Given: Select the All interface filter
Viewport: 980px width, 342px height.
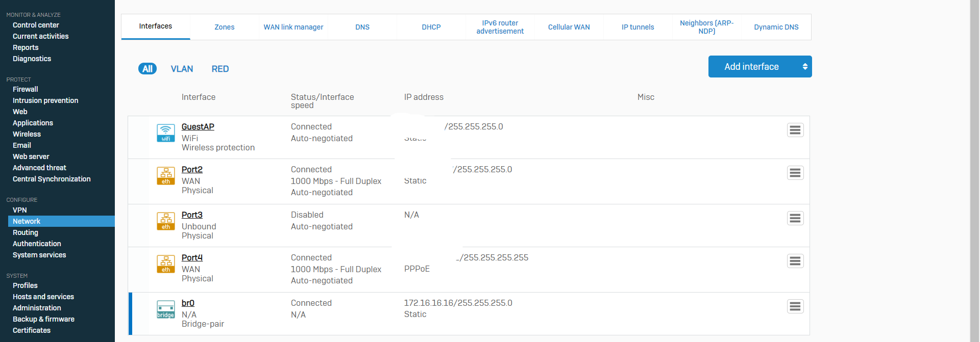Looking at the screenshot, I should [148, 69].
